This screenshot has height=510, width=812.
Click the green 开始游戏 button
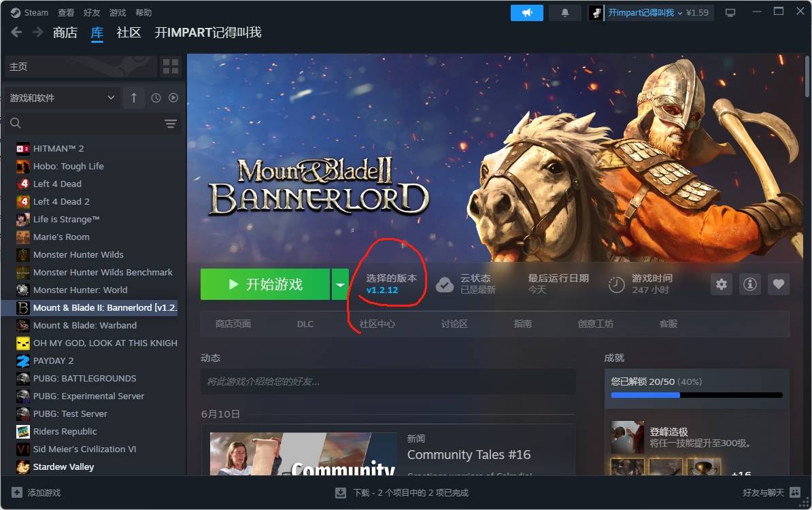click(265, 284)
